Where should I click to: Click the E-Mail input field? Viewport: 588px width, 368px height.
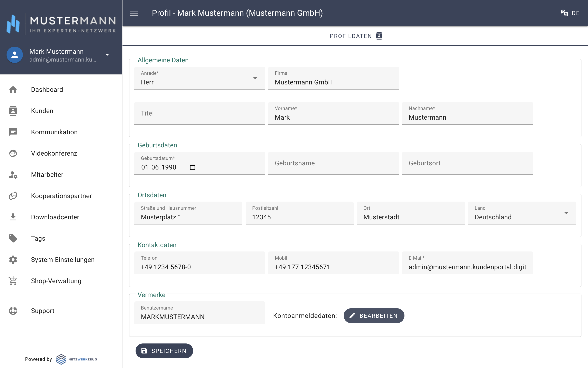pos(467,263)
